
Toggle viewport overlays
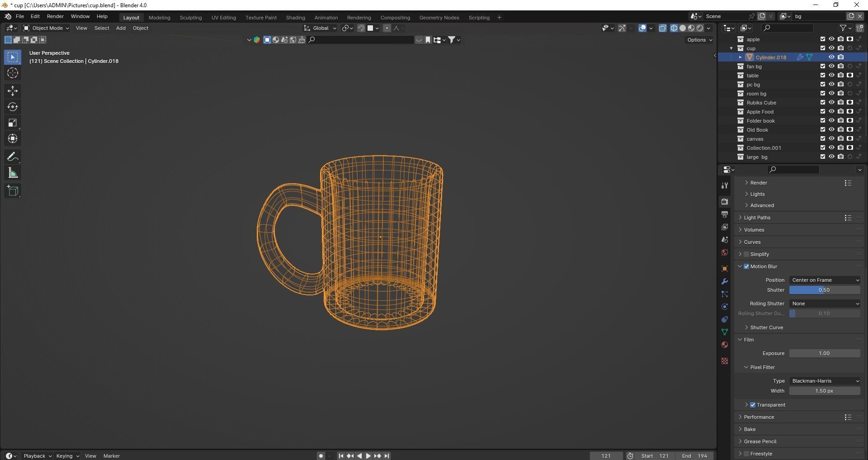click(642, 28)
